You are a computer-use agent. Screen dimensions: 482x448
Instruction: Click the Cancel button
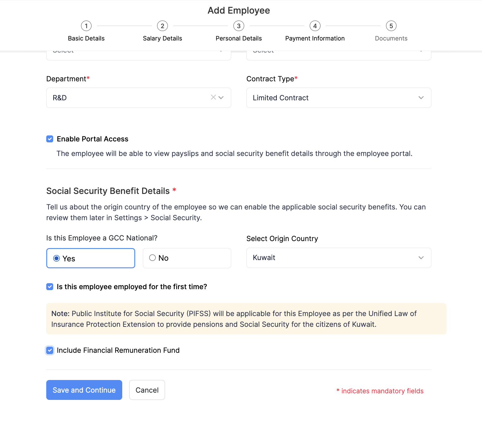click(x=147, y=390)
